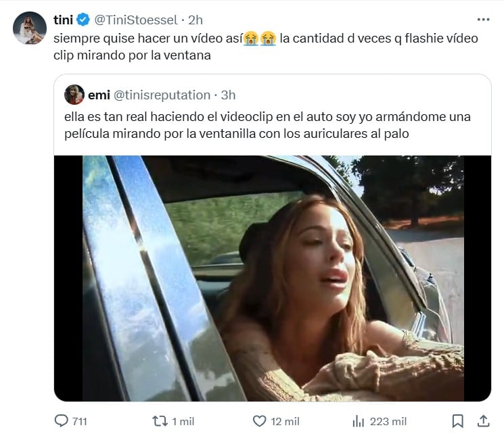Open quoted tweet text about videoclip en el auto
504x438 pixels.
pos(267,125)
